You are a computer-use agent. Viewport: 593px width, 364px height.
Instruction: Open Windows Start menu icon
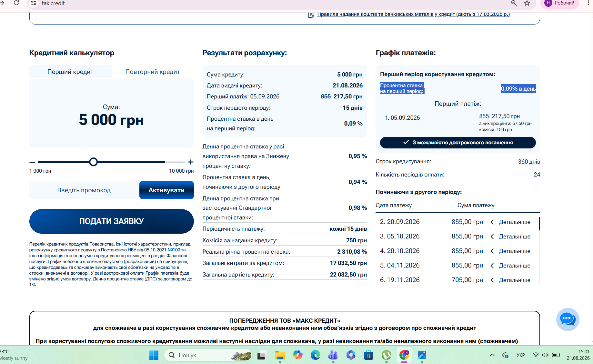point(154,355)
